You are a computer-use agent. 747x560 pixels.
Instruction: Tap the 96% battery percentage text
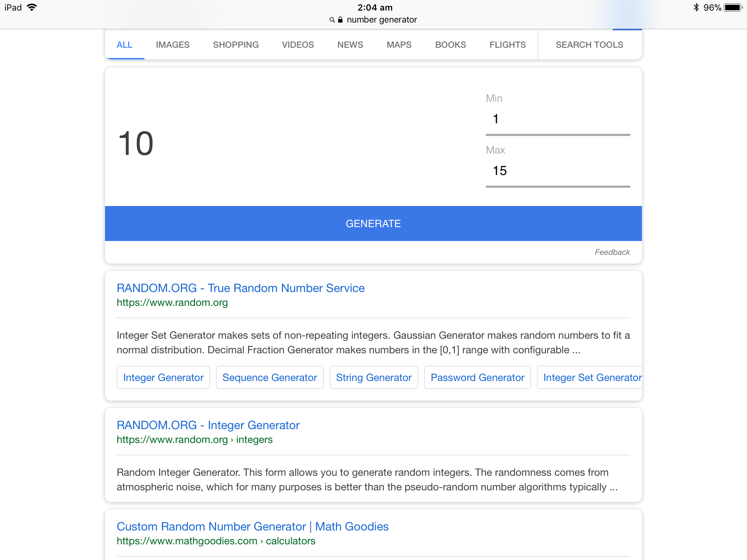pos(712,7)
